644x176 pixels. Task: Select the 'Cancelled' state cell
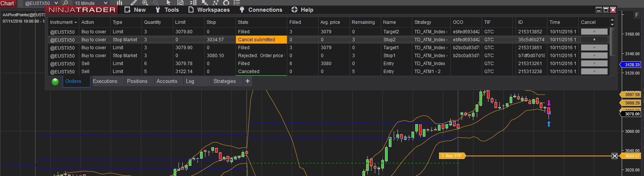261,71
